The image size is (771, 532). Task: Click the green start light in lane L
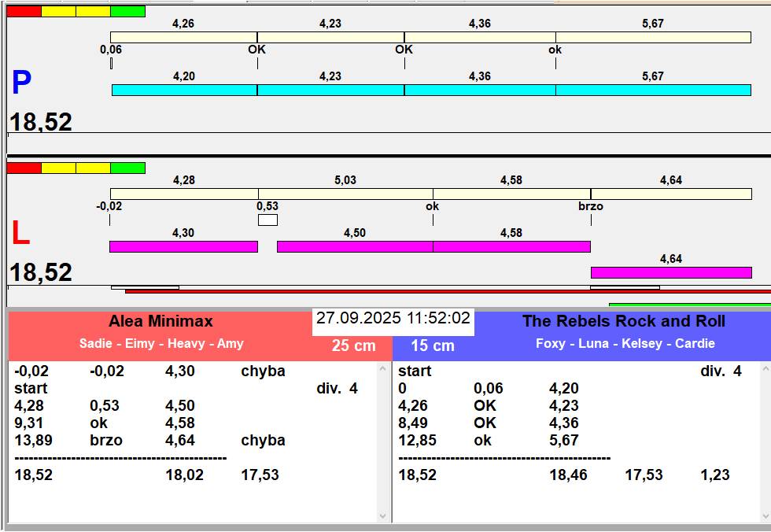tap(127, 168)
